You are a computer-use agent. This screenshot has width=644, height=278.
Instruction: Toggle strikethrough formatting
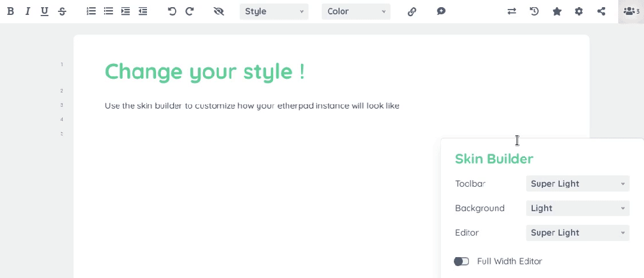(x=62, y=11)
